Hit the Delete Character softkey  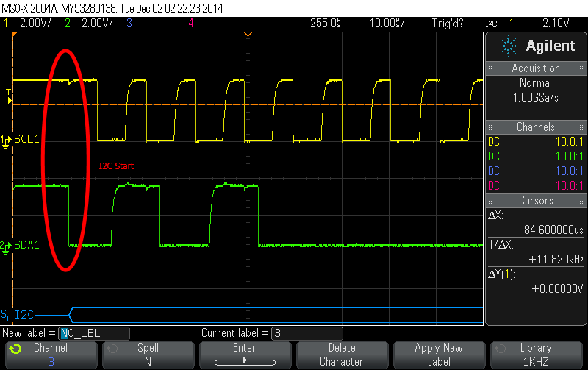click(x=342, y=355)
